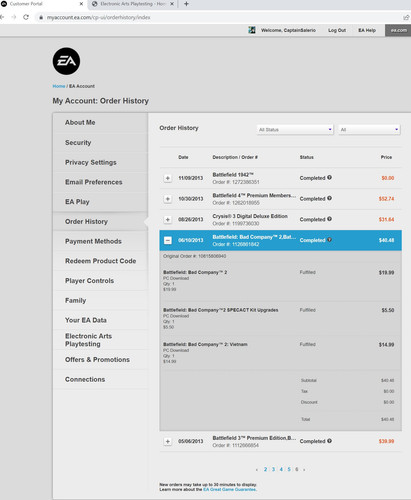Click the Welcome, CaptainSalerio text
The height and width of the screenshot is (500, 411).
pyautogui.click(x=288, y=30)
